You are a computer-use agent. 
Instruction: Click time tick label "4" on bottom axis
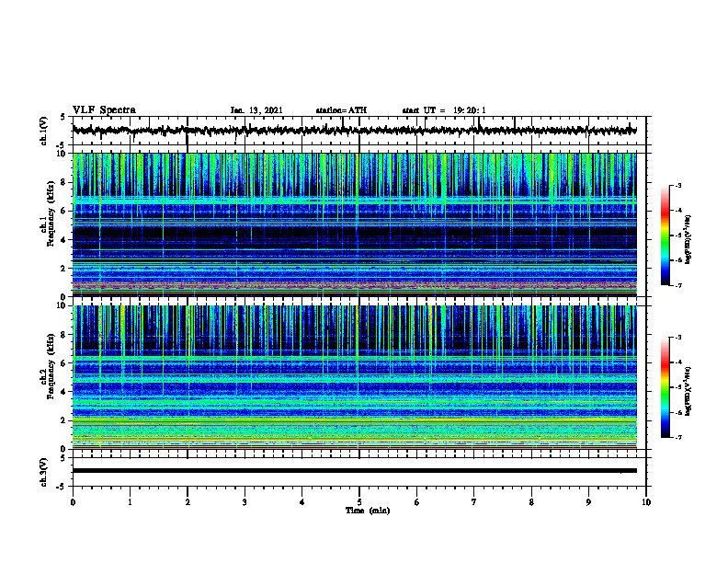(302, 502)
